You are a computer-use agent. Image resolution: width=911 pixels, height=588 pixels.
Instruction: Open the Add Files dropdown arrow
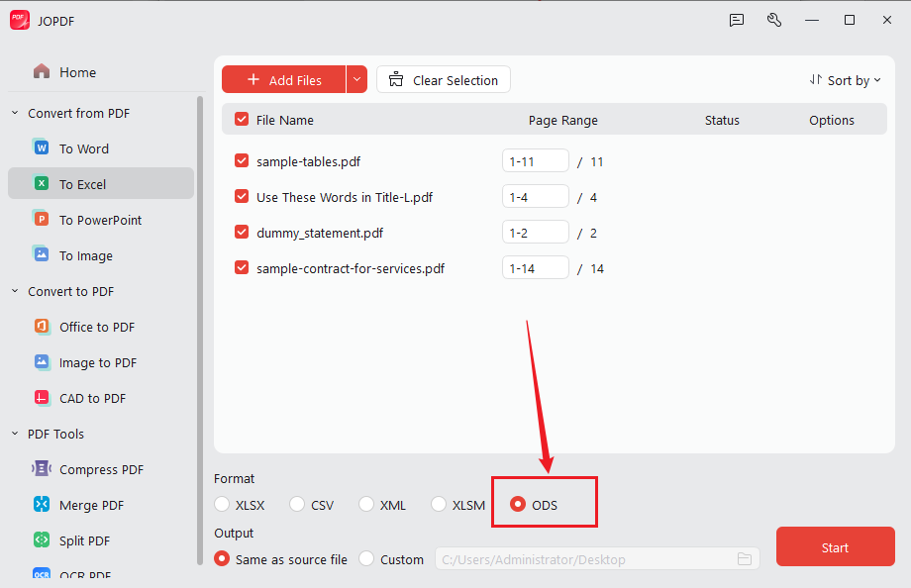coord(356,79)
